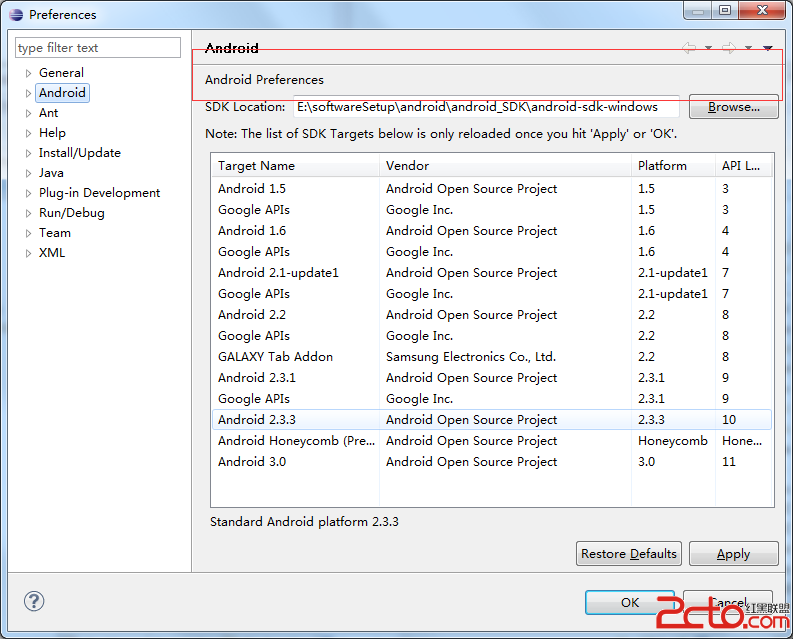Image resolution: width=793 pixels, height=639 pixels.
Task: Click the Apply button
Action: tap(733, 553)
